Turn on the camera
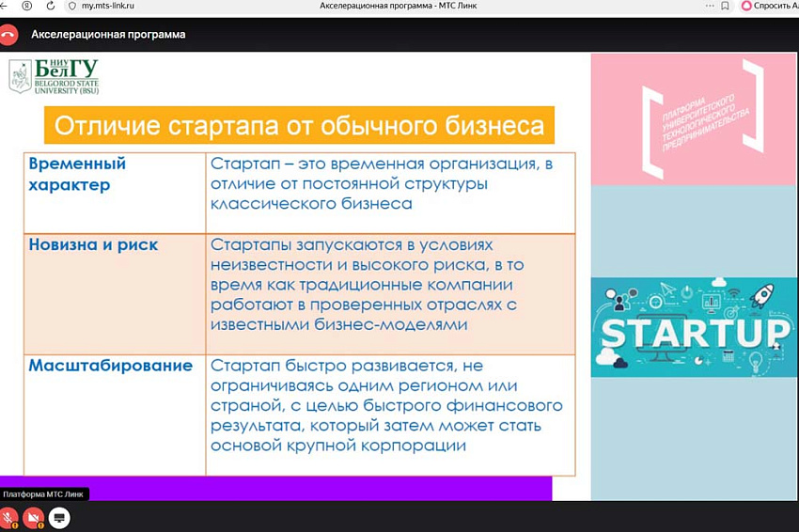Viewport: 799px width, 532px height. pos(34,517)
